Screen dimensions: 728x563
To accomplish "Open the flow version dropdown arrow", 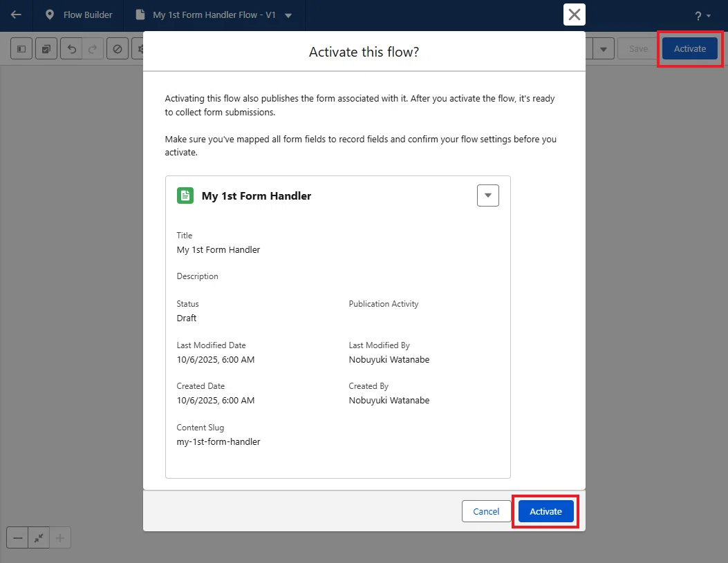I will click(x=288, y=15).
